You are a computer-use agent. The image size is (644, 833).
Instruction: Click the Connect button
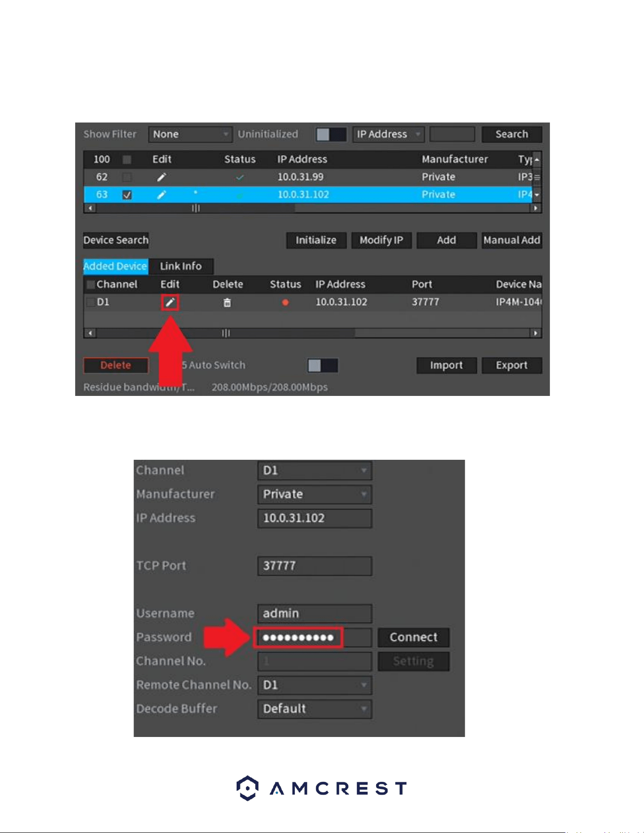(414, 638)
